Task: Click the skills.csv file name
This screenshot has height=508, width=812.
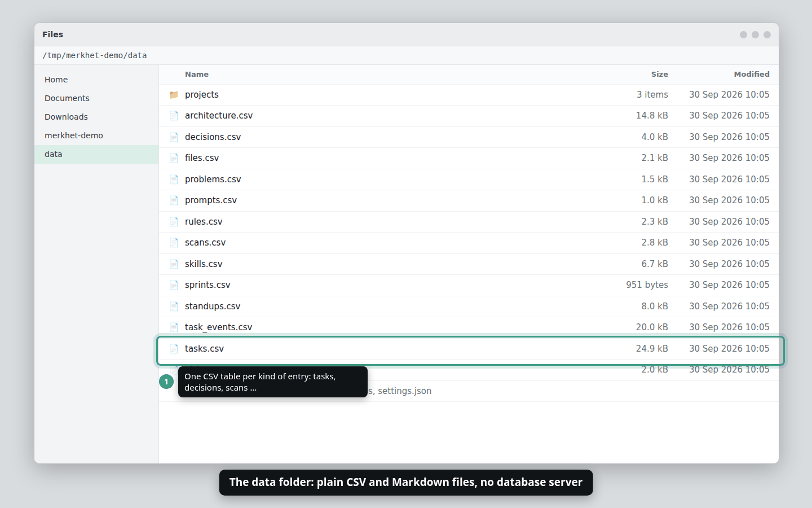Action: coord(204,264)
